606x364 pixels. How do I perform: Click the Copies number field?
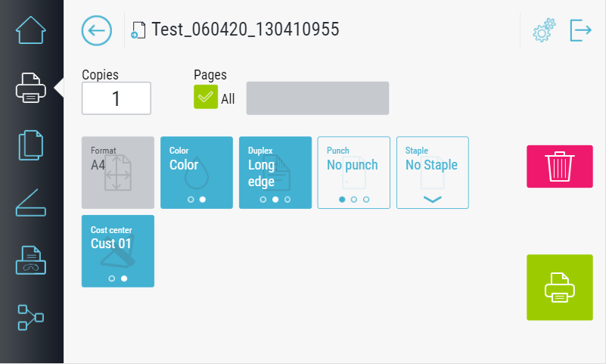pos(117,98)
